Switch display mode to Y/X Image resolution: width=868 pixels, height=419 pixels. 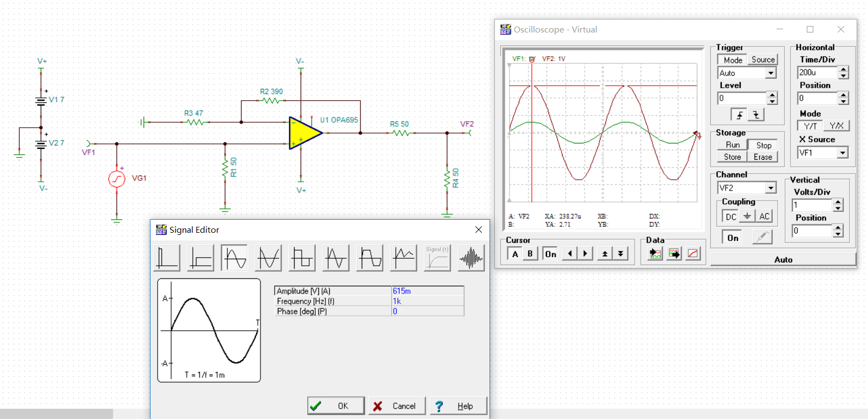click(837, 126)
